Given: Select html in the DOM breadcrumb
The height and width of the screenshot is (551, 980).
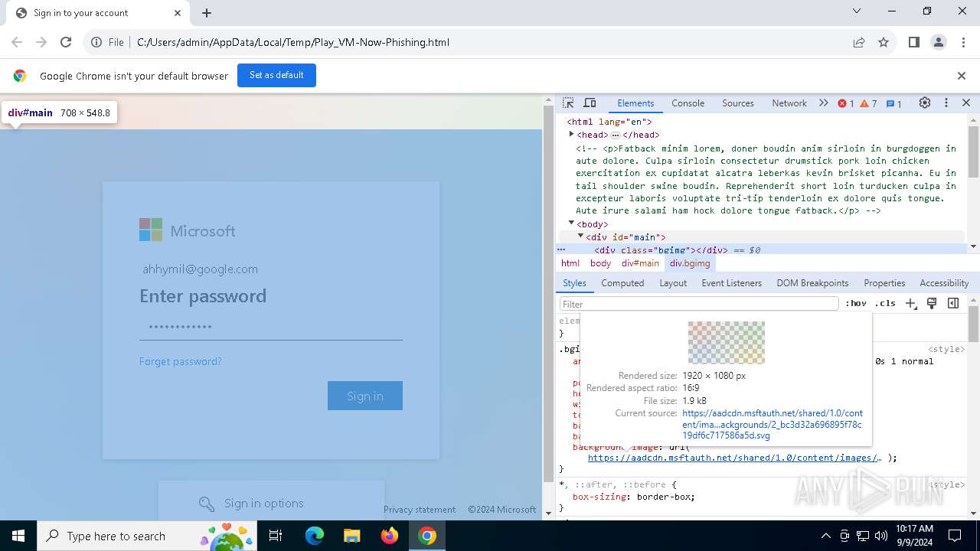Looking at the screenshot, I should [570, 263].
